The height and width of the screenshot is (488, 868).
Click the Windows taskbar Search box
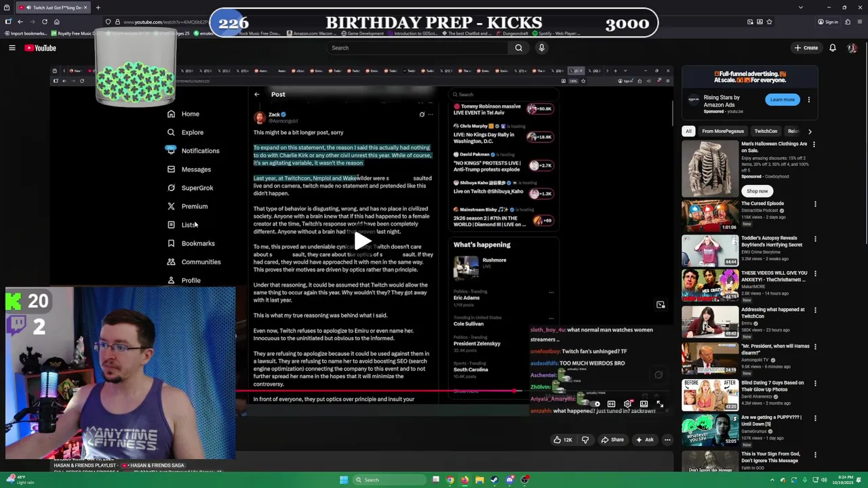(x=389, y=480)
